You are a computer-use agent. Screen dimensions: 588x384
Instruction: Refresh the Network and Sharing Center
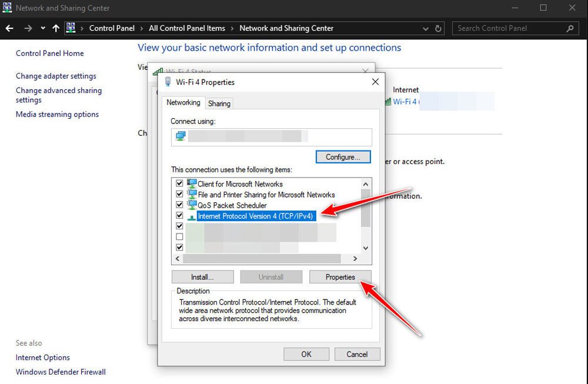coord(438,28)
